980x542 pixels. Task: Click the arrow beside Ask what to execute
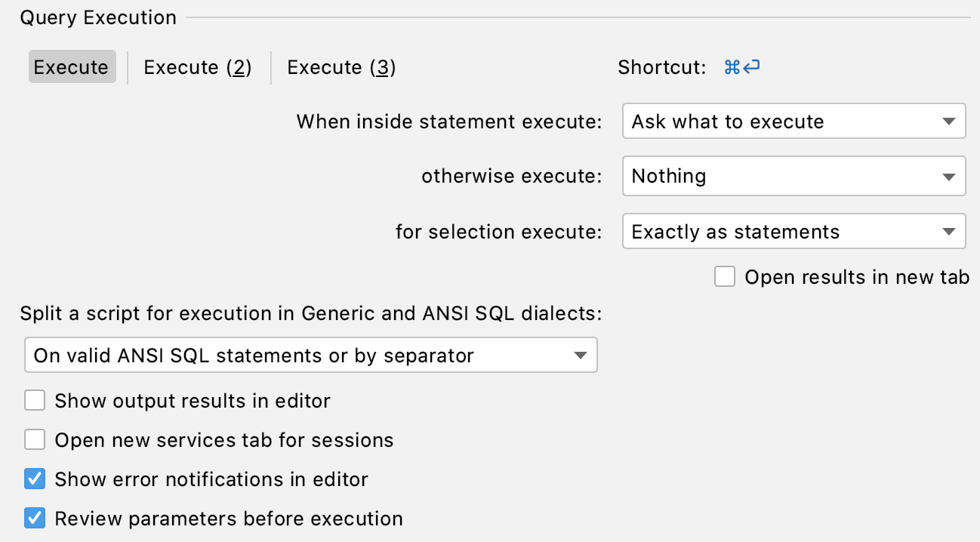click(x=949, y=122)
